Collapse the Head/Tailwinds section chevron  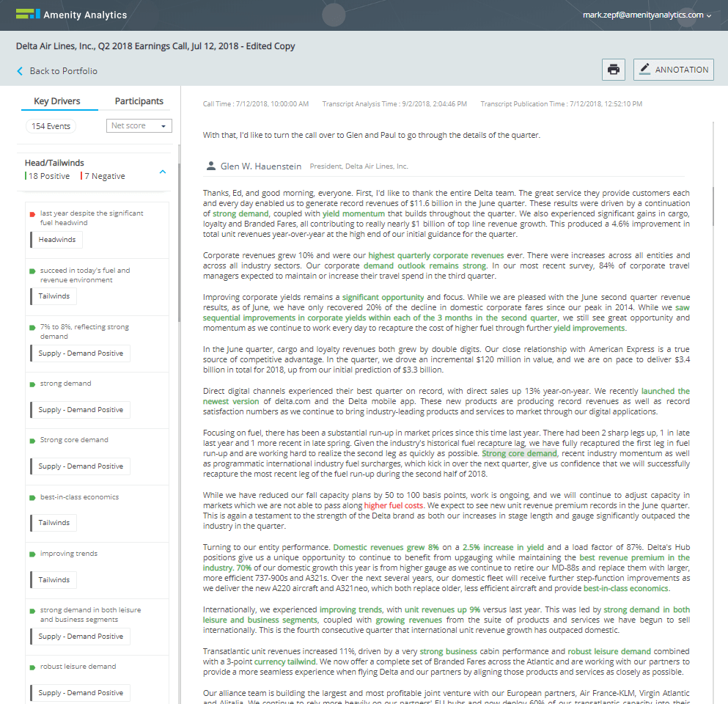click(x=163, y=172)
